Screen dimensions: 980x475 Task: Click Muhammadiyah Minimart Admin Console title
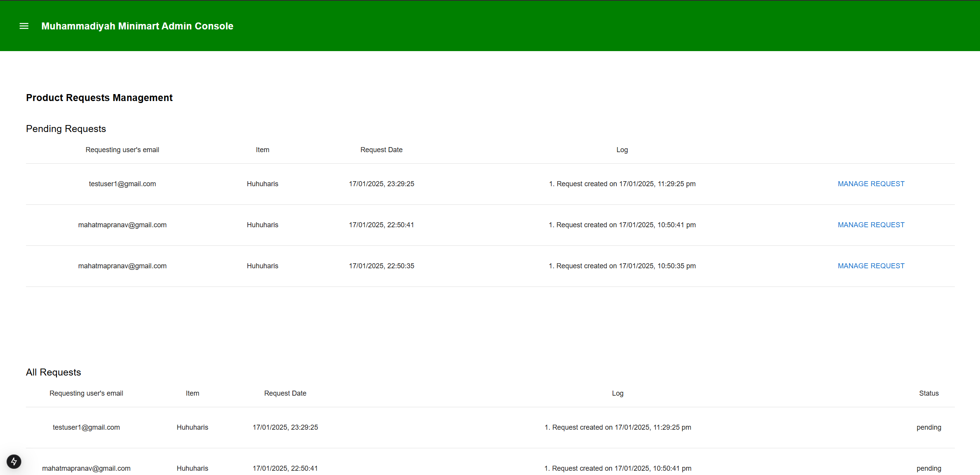(137, 26)
